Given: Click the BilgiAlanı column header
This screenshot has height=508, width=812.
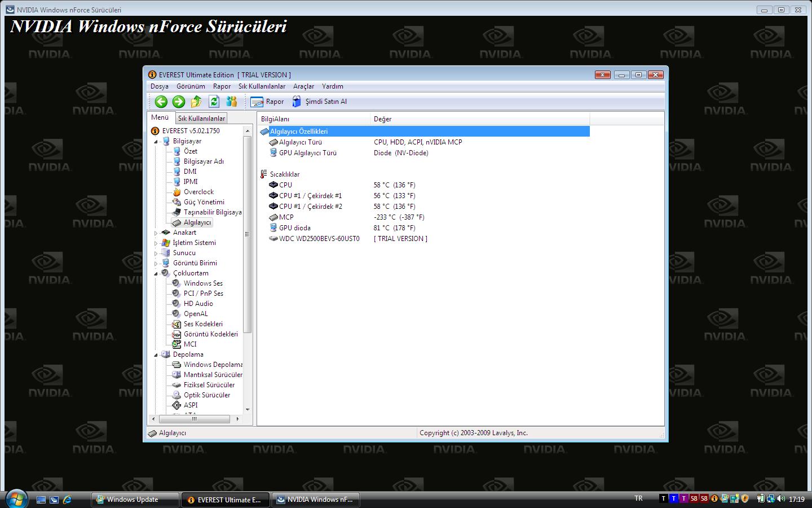Looking at the screenshot, I should coord(314,119).
